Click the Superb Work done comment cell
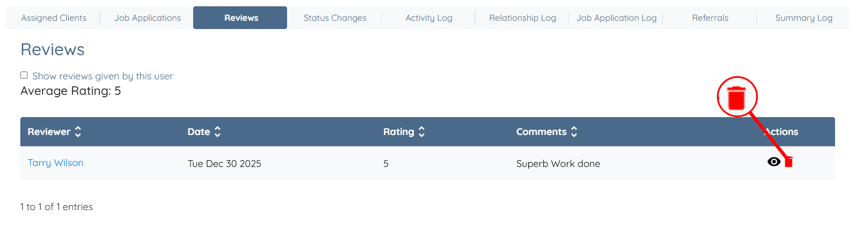Screen dimensions: 868x226 tap(558, 164)
